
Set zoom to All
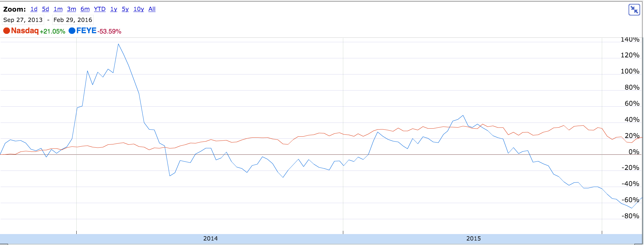click(x=152, y=9)
